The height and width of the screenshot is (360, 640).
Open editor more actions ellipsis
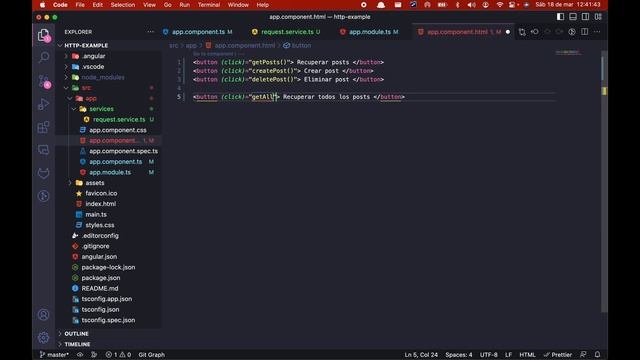[597, 32]
